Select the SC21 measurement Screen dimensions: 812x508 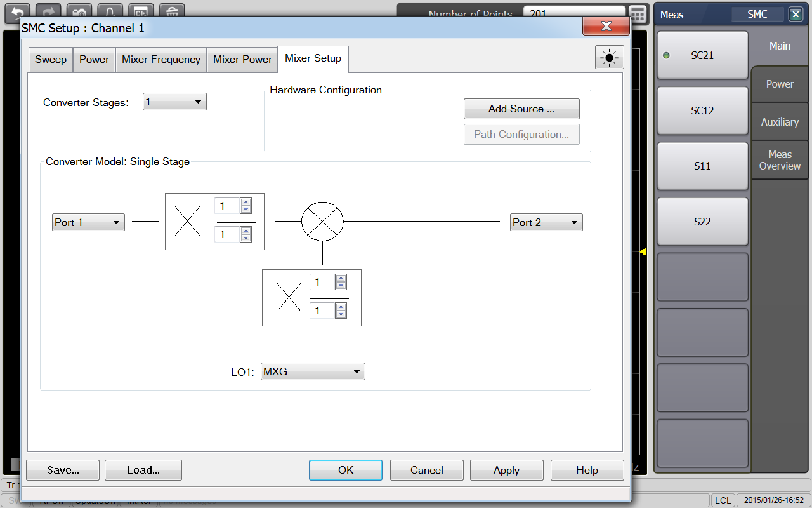point(702,55)
